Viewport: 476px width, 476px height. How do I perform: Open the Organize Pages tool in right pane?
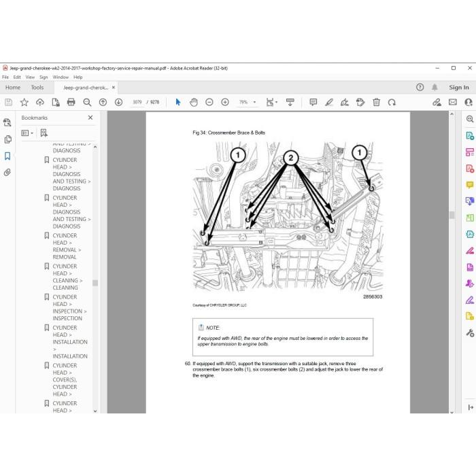tap(470, 218)
